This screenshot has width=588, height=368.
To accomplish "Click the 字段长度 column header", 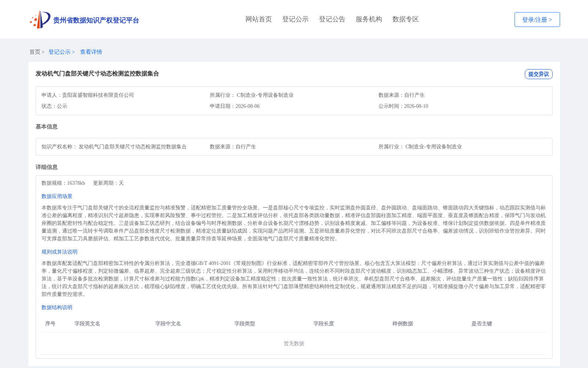I will pyautogui.click(x=324, y=323).
